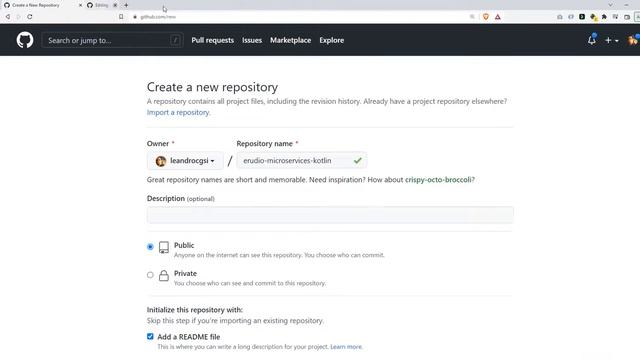Open the tab search chevron
This screenshot has height=360, width=640.
610,5
